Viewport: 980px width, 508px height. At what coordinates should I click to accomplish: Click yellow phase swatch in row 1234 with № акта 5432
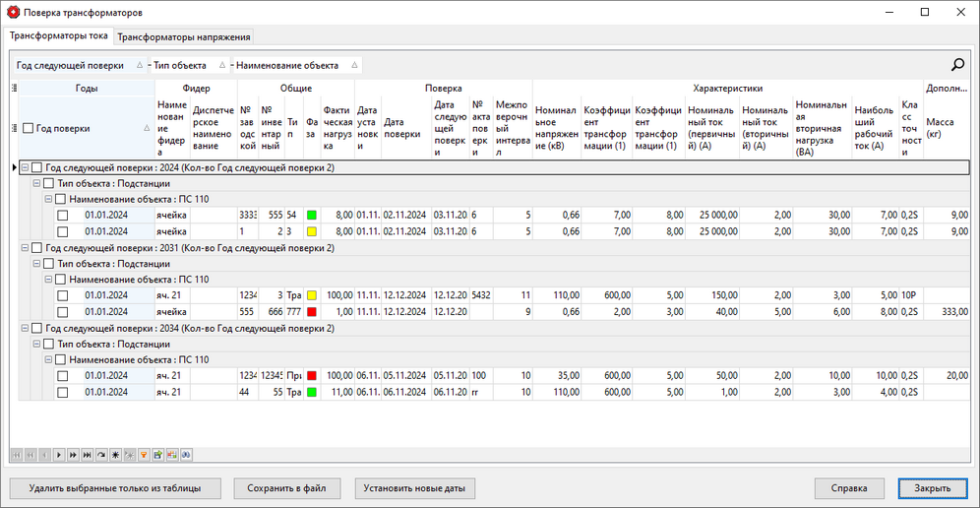(311, 295)
